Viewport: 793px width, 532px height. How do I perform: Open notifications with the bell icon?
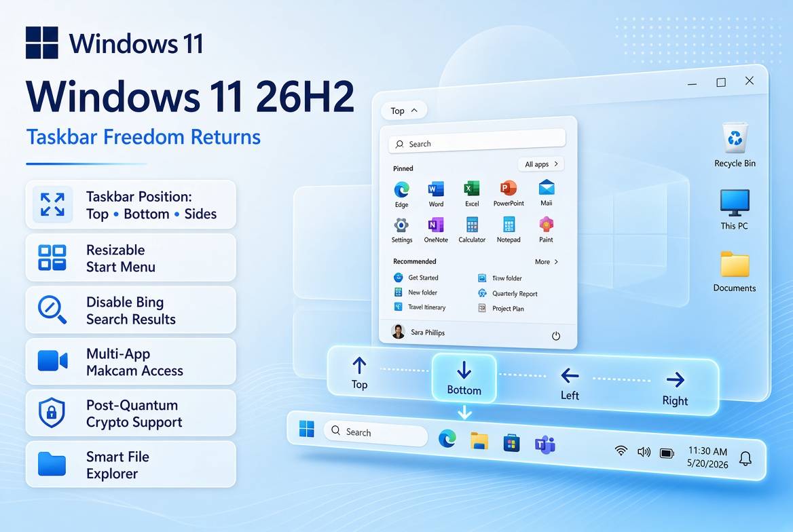click(x=745, y=459)
